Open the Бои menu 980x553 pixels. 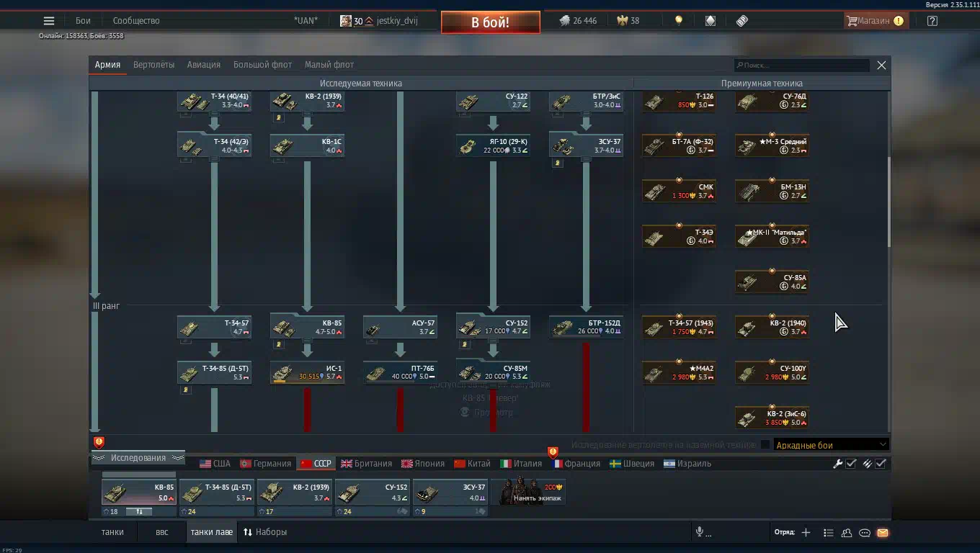[83, 21]
